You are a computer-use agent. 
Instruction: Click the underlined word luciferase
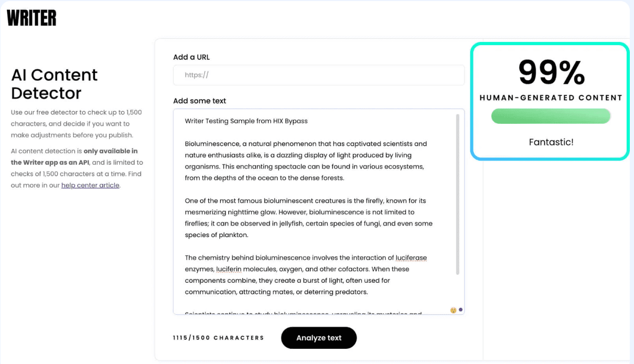tap(411, 258)
